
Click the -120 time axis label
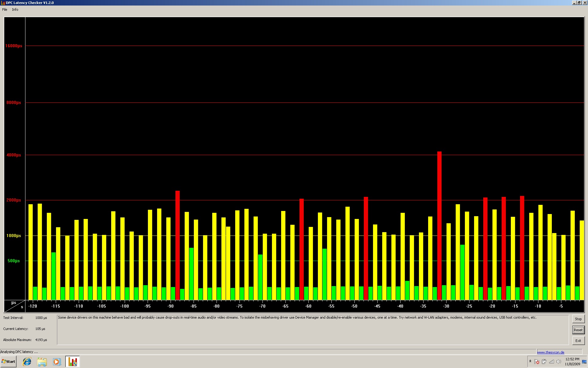(x=32, y=306)
